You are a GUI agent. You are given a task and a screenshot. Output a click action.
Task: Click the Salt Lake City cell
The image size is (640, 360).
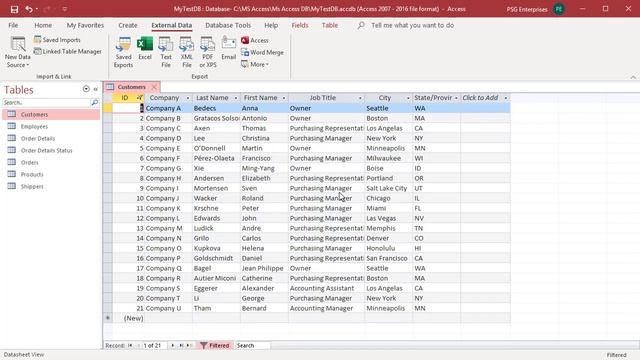pos(389,188)
